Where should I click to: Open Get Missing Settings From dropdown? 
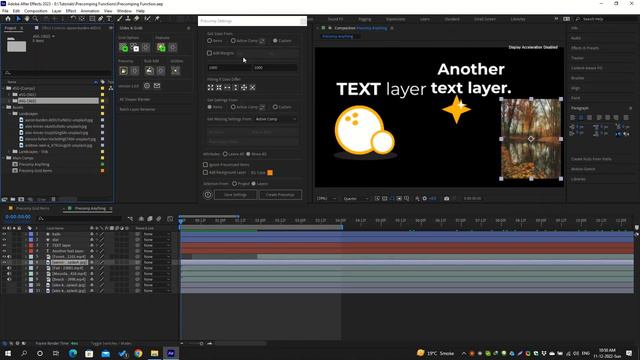276,119
